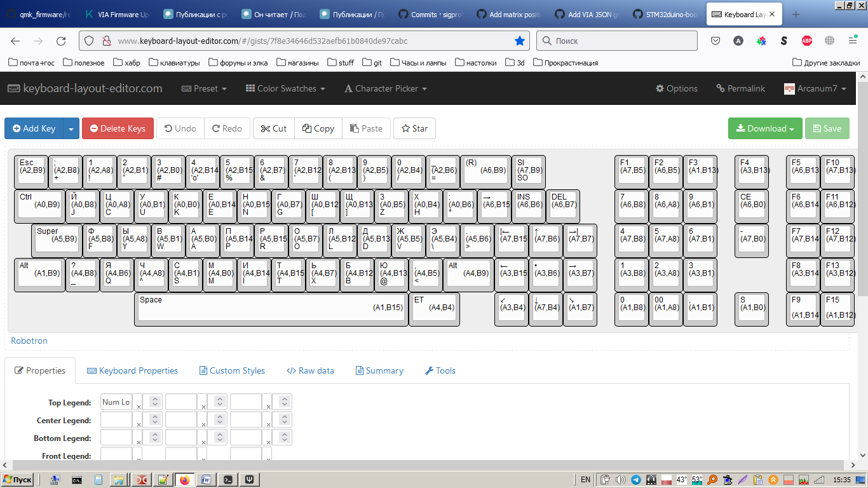Screen dimensions: 868x488
Task: Click the Delete Keys button
Action: coord(118,128)
